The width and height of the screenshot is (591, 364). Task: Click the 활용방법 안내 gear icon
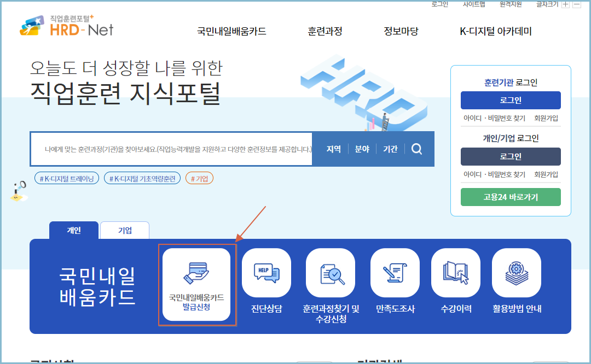click(x=517, y=272)
